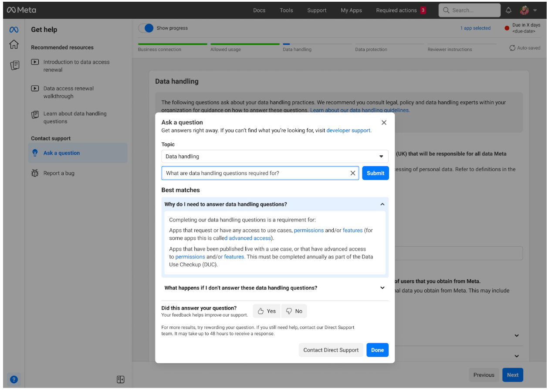Go to Business connection step
The width and height of the screenshot is (548, 392).
point(159,50)
